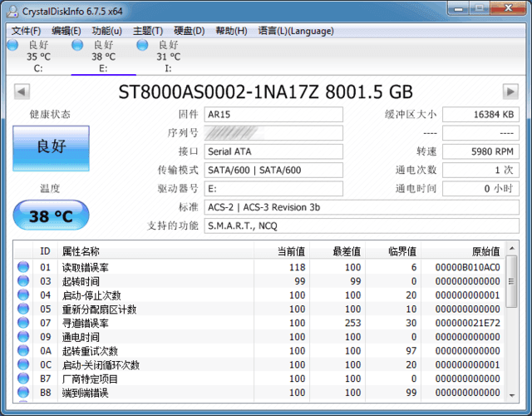Select the 启动-关闭循环次数 attribute row

[x=259, y=364]
